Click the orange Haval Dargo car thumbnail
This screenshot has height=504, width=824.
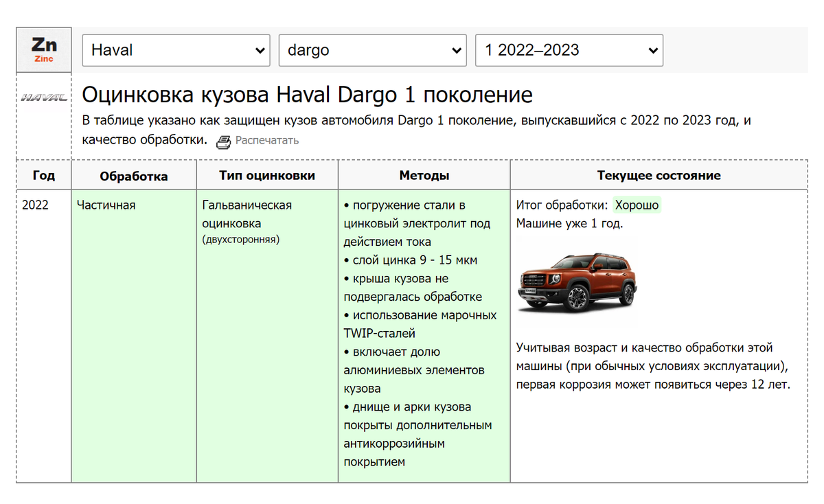click(x=577, y=282)
